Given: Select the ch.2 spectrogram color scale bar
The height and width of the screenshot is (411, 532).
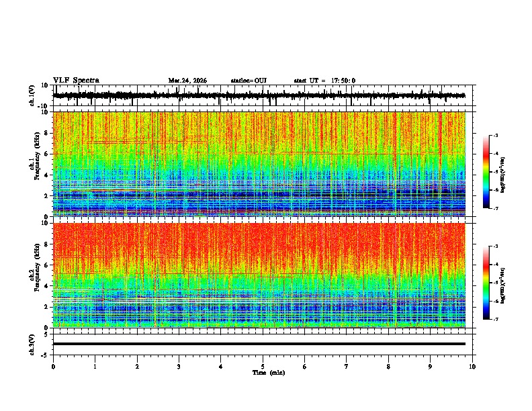Looking at the screenshot, I should coord(486,283).
